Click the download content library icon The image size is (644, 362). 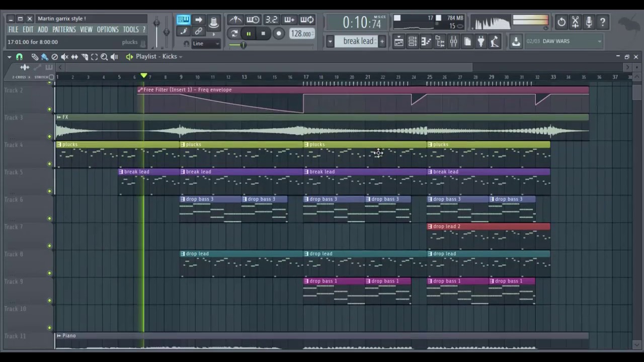click(x=516, y=42)
